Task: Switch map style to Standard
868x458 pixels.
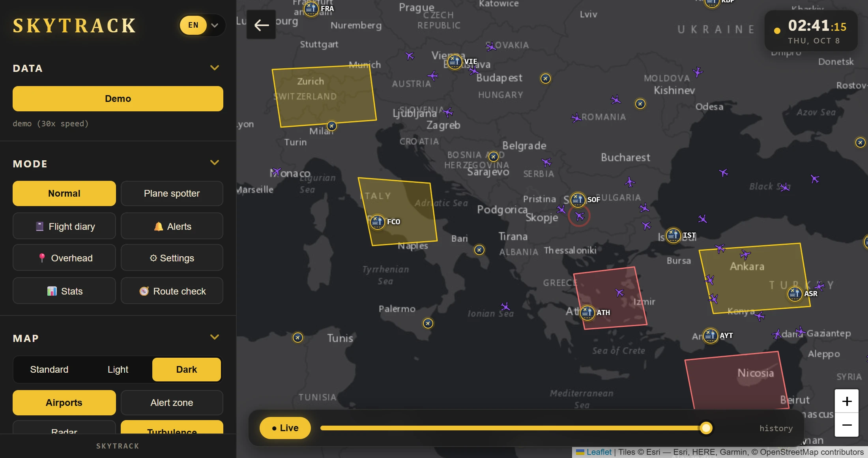Action: click(x=49, y=370)
